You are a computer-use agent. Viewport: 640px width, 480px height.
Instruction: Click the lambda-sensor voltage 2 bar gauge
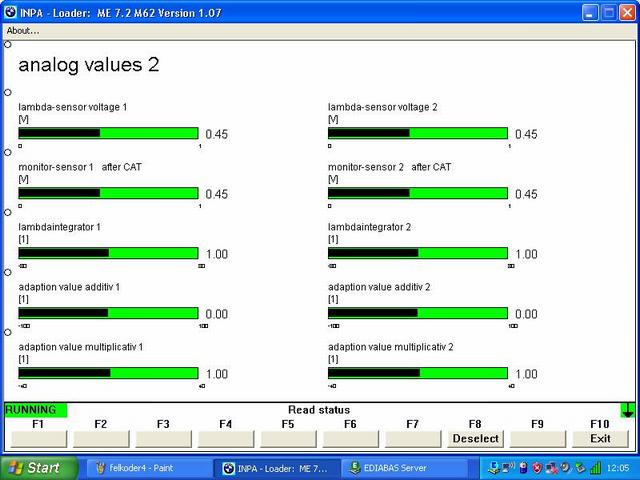click(x=418, y=133)
